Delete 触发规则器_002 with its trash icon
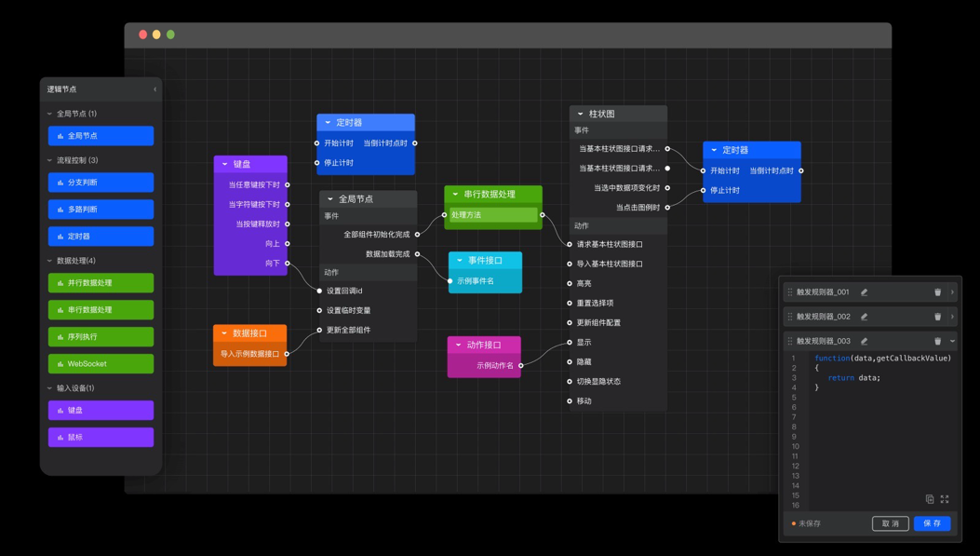The height and width of the screenshot is (556, 980). point(937,317)
